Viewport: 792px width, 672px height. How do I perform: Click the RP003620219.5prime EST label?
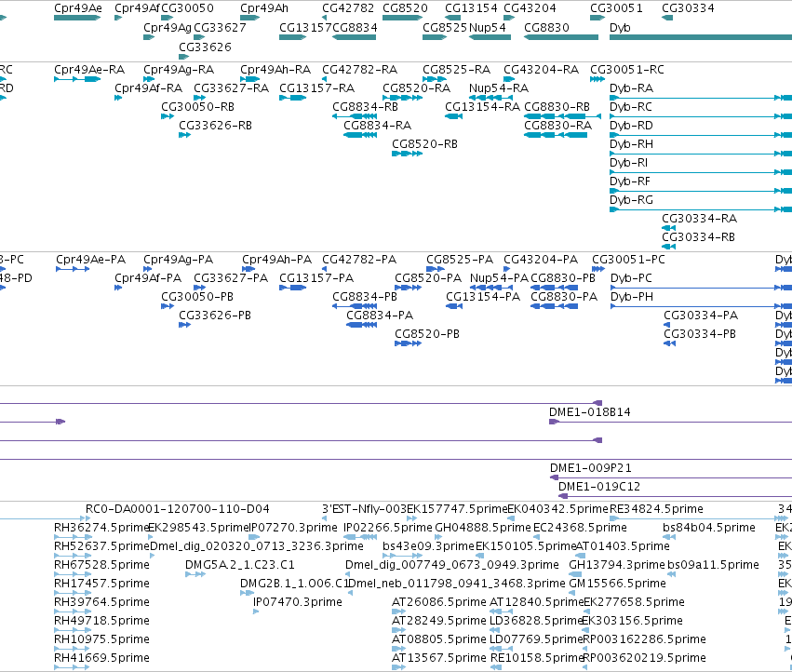click(645, 658)
